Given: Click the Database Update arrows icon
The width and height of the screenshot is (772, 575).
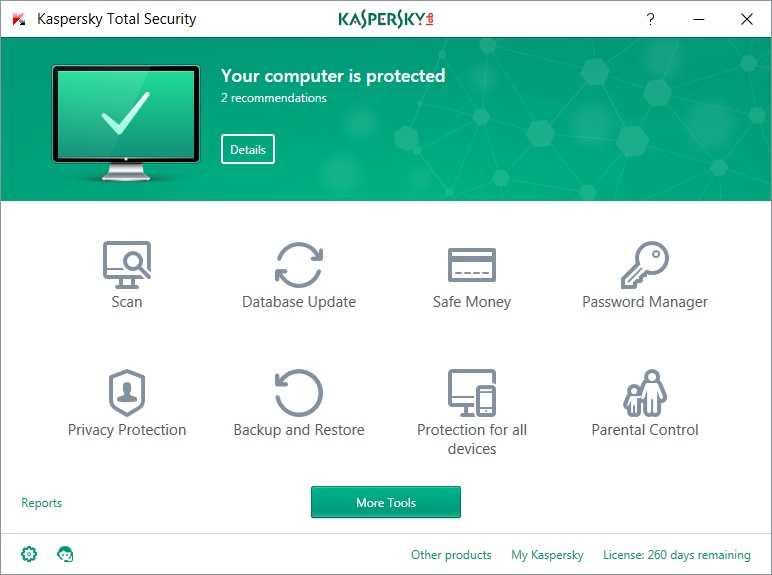Looking at the screenshot, I should 298,264.
